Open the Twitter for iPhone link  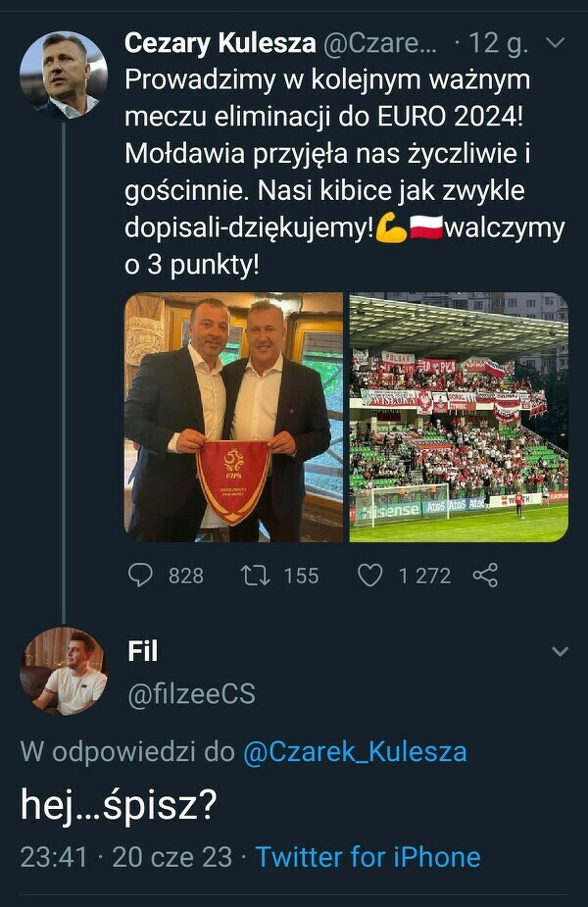click(367, 856)
